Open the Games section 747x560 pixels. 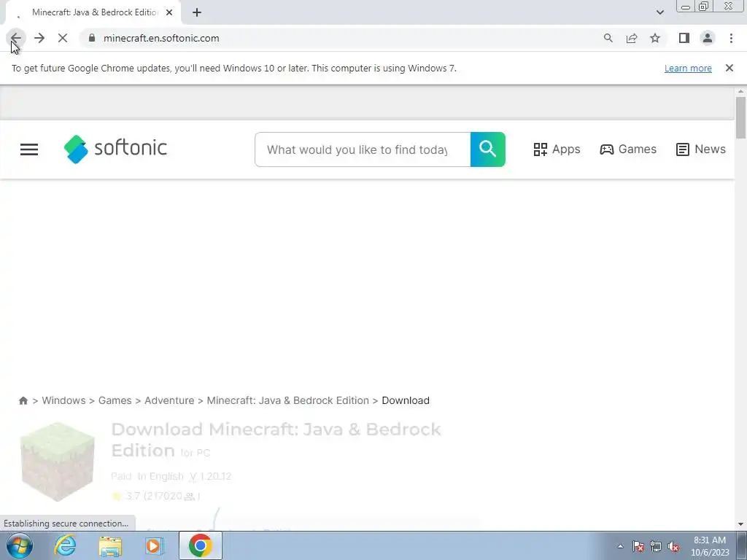pyautogui.click(x=628, y=149)
